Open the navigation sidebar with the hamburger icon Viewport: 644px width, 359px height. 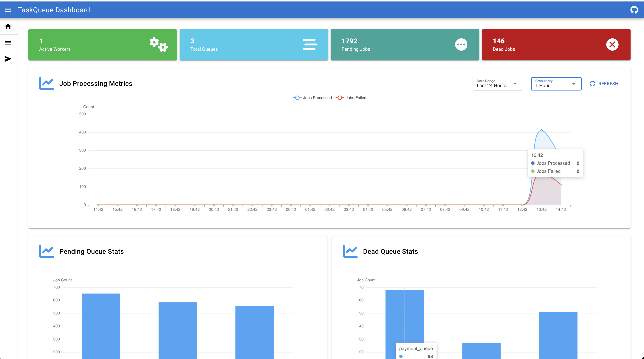8,10
